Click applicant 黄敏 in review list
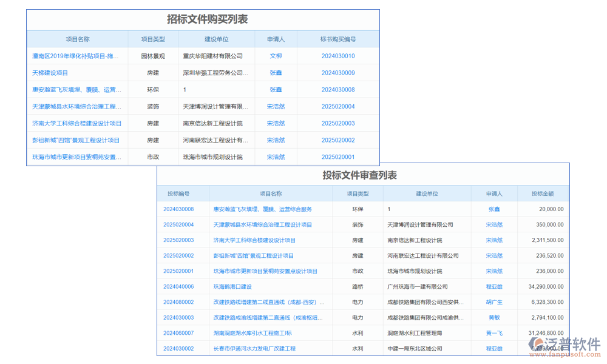The width and height of the screenshot is (607, 364). click(x=494, y=317)
